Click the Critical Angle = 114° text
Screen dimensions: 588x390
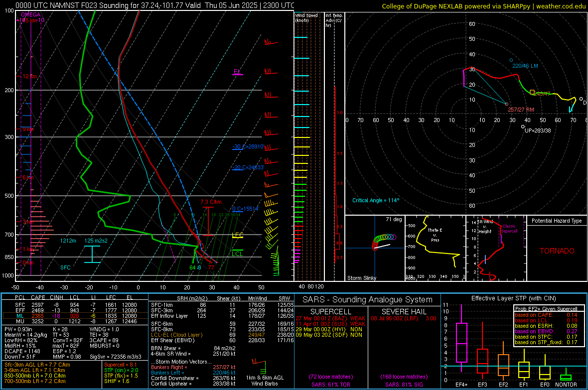(376, 200)
